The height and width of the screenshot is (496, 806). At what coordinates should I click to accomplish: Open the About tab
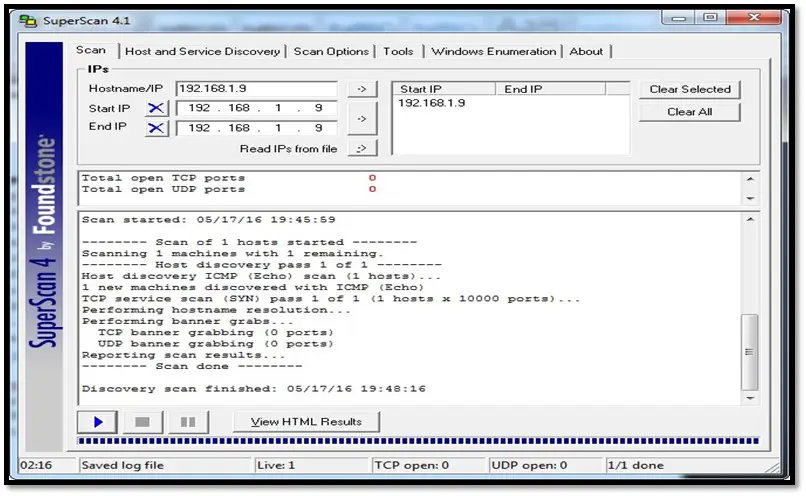pos(586,51)
